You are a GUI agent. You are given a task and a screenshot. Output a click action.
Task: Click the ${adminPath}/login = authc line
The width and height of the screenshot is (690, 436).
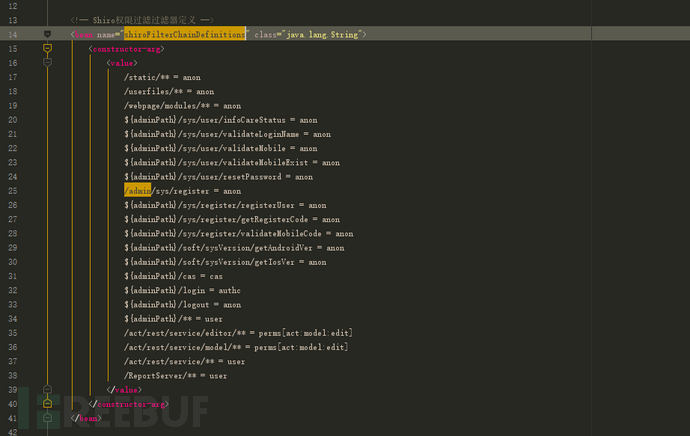click(182, 290)
